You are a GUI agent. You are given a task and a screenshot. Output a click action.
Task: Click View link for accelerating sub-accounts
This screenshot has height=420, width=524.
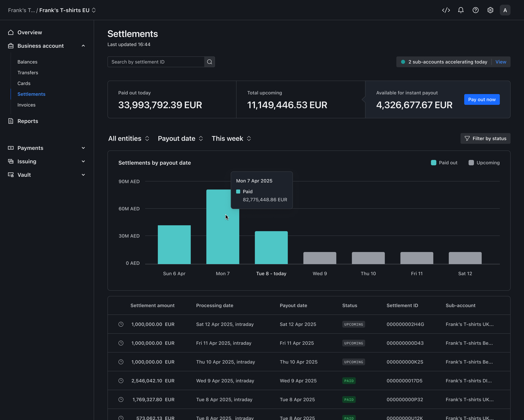click(501, 62)
